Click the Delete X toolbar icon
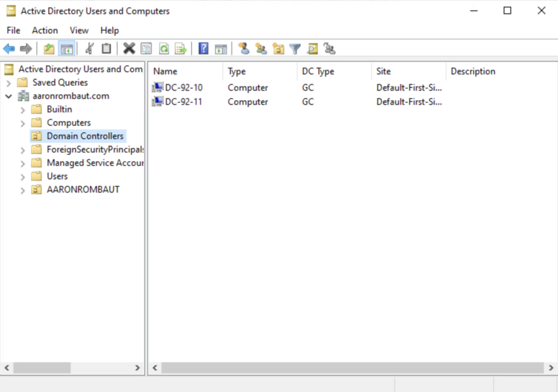The image size is (558, 392). tap(129, 49)
